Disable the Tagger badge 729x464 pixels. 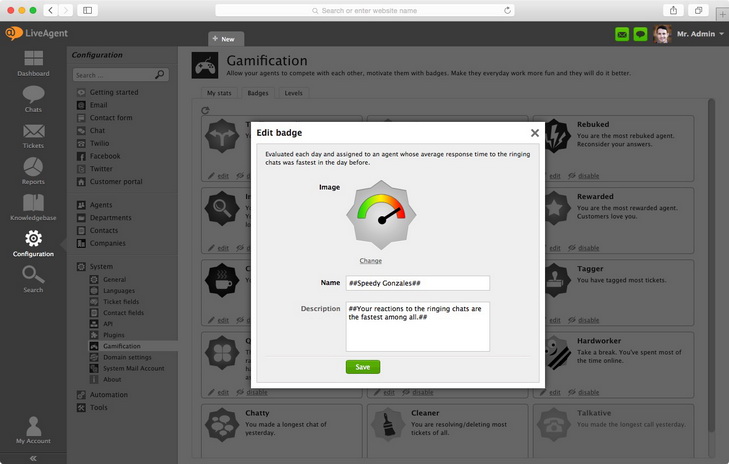(588, 320)
